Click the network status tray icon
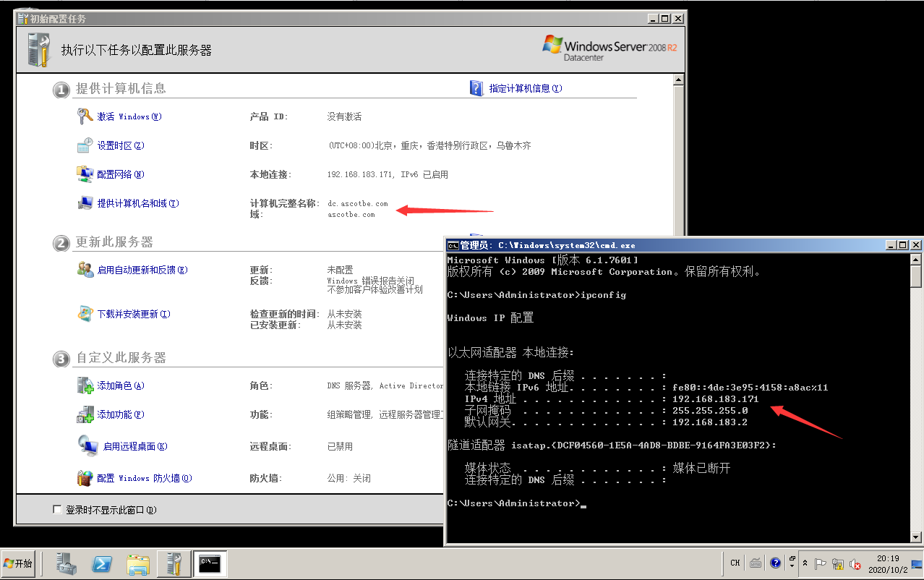Screen dimensions: 924x580 [x=838, y=563]
